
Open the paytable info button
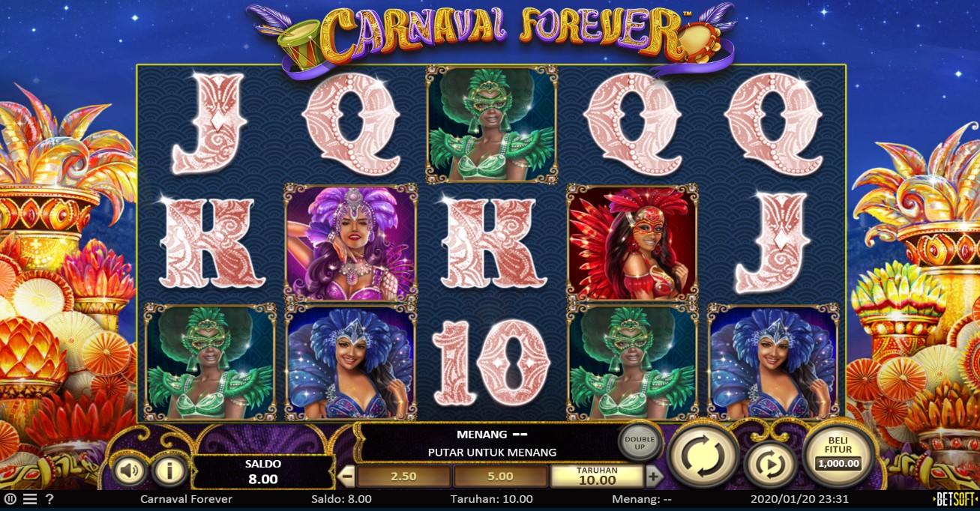point(169,471)
